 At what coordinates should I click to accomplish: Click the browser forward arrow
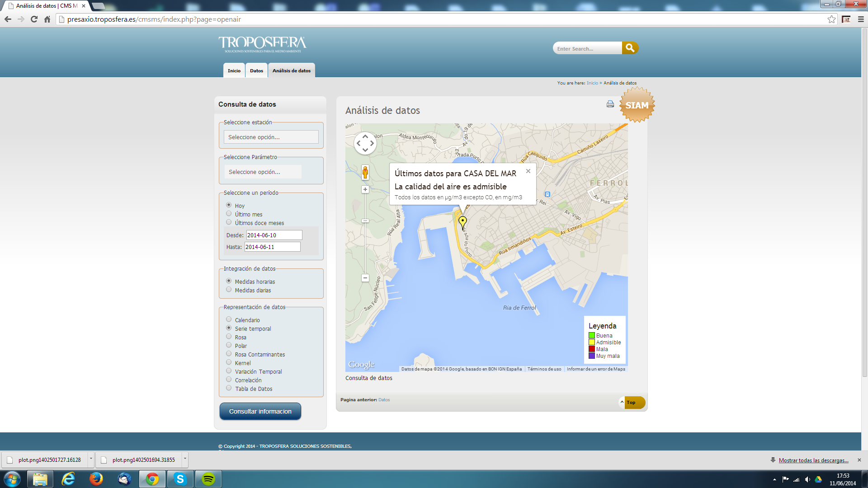click(21, 19)
